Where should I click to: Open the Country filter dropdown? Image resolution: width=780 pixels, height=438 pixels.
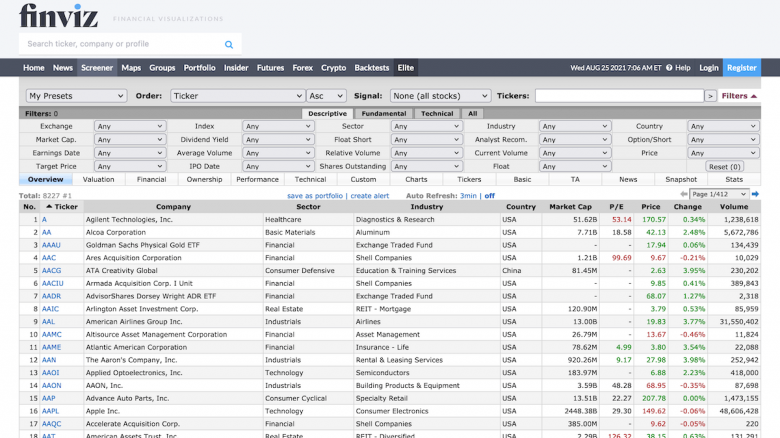click(x=723, y=126)
